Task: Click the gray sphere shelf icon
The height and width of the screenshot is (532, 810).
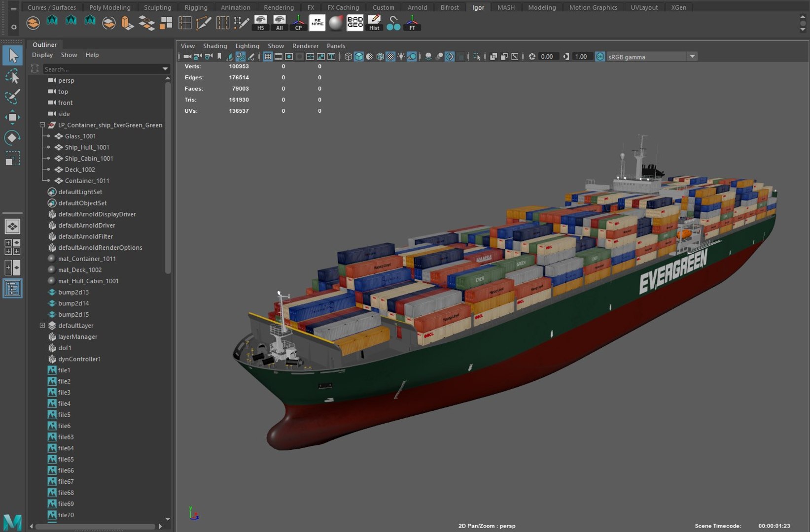Action: tap(336, 23)
